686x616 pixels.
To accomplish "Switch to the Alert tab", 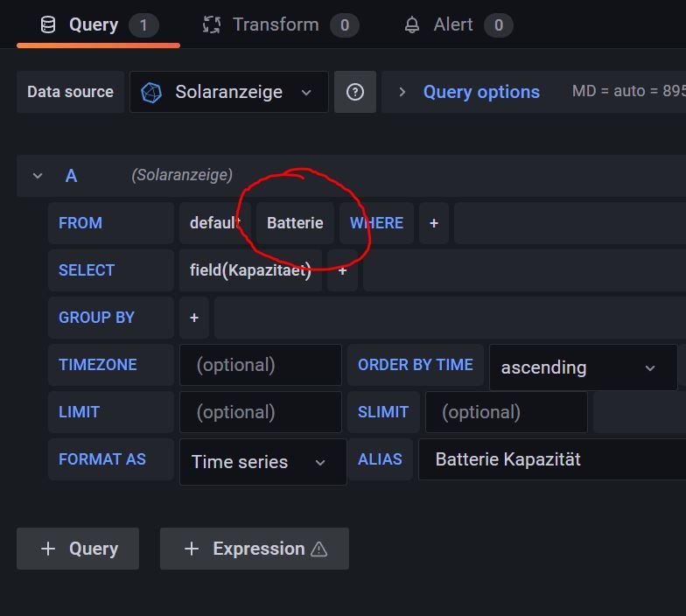I will pos(453,24).
